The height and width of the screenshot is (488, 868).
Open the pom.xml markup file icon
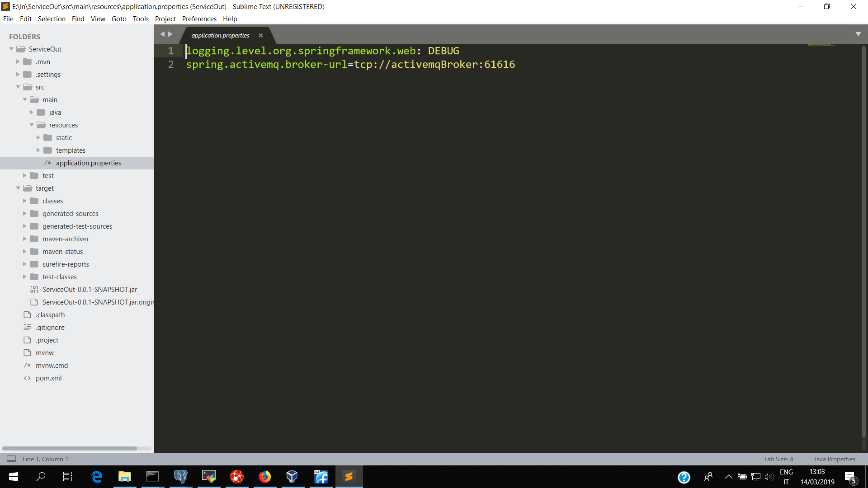point(28,378)
